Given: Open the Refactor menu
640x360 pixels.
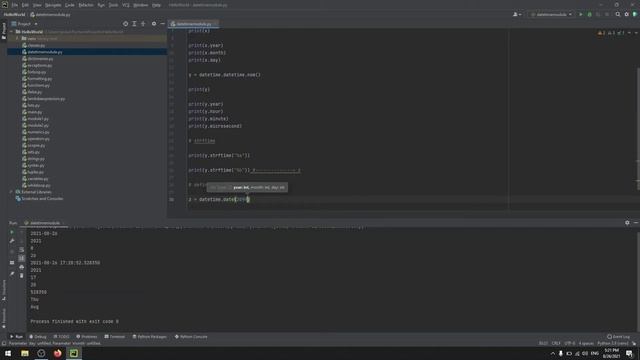Looking at the screenshot, I should [86, 5].
